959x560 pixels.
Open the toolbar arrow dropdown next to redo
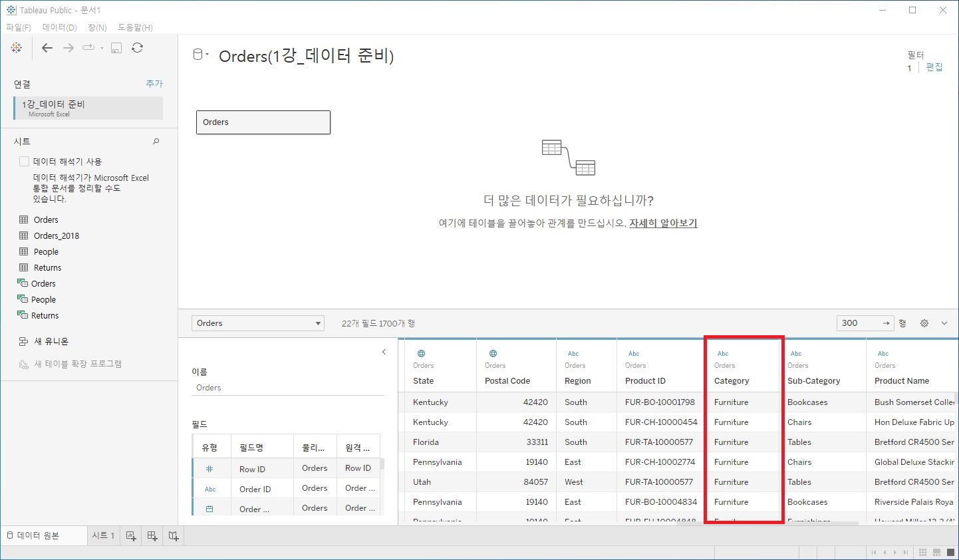(x=102, y=48)
